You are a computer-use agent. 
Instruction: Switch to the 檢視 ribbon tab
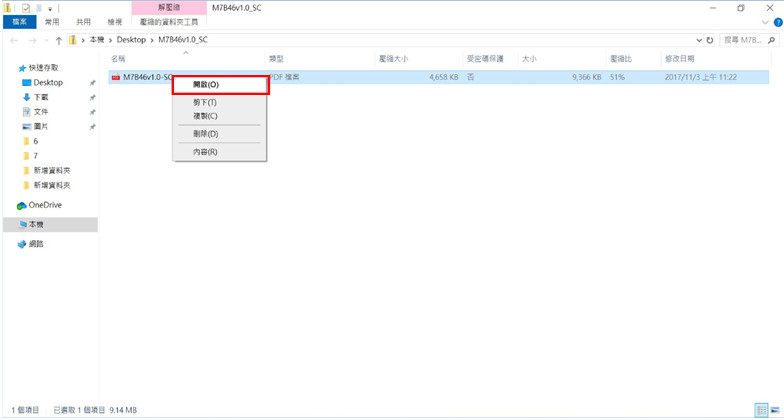[x=115, y=21]
